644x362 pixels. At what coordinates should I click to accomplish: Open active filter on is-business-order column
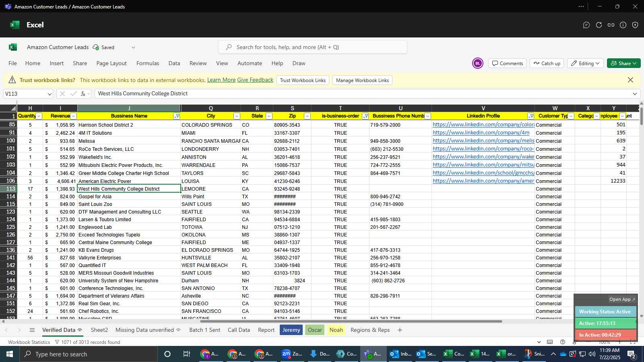click(365, 116)
